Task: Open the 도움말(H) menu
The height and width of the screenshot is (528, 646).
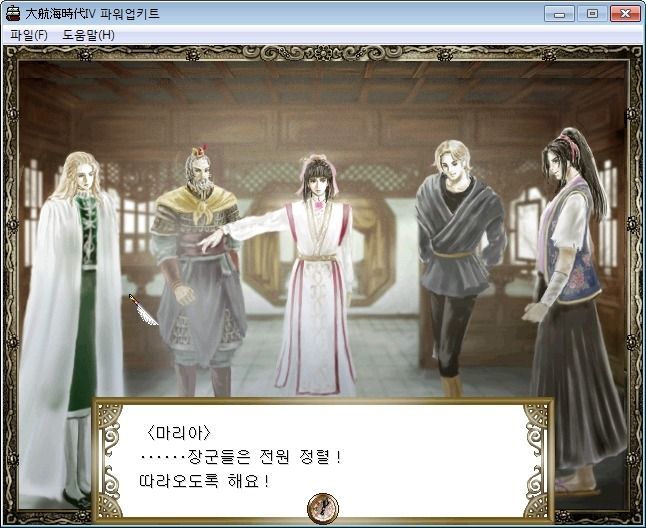Action: coord(89,35)
